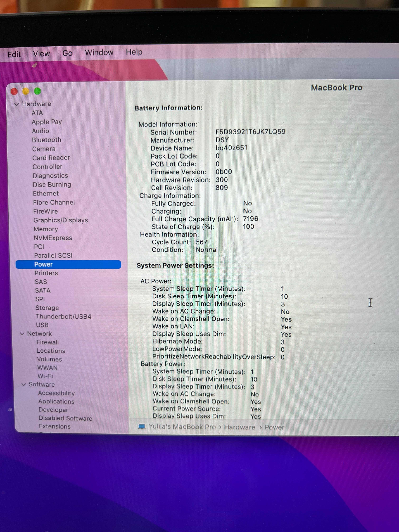Select Ethernet in the sidebar
Viewport: 399px width, 532px height.
click(46, 194)
